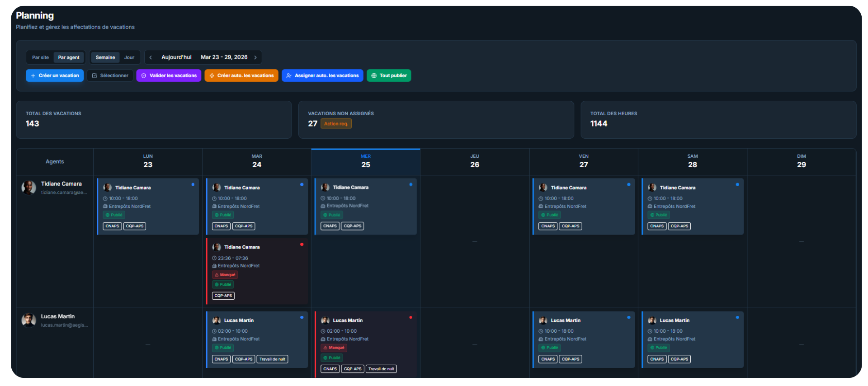Click site icon beside Entrepôts NordFret on Lucas's Friday shift
868x386 pixels.
[x=541, y=339]
